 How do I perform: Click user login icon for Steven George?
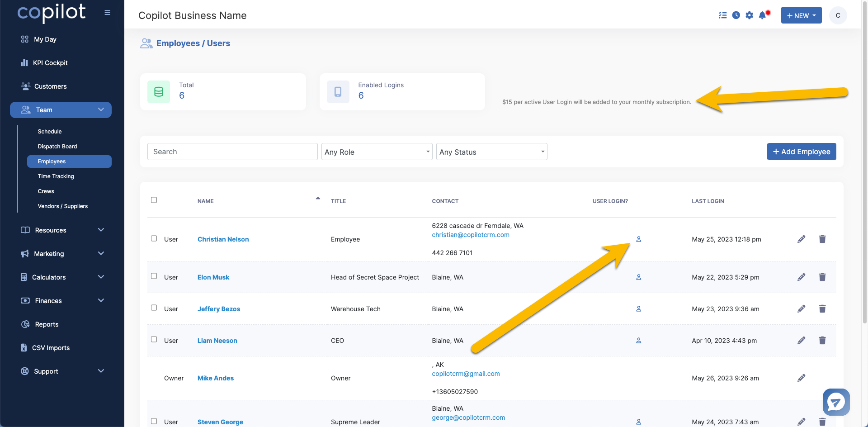pyautogui.click(x=639, y=422)
